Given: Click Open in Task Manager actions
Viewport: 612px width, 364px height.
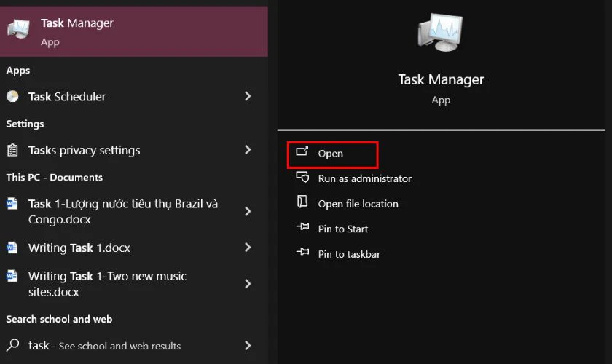Looking at the screenshot, I should (x=332, y=154).
